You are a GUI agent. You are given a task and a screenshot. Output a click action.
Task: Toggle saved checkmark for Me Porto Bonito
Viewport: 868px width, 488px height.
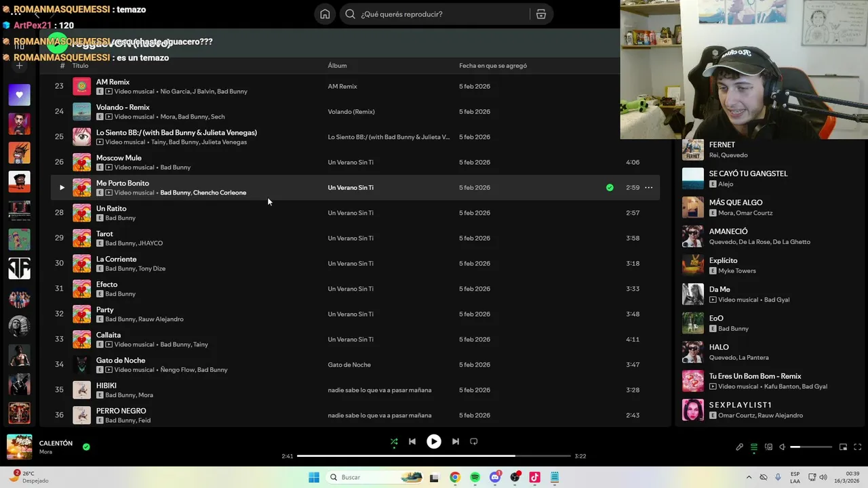tap(610, 188)
